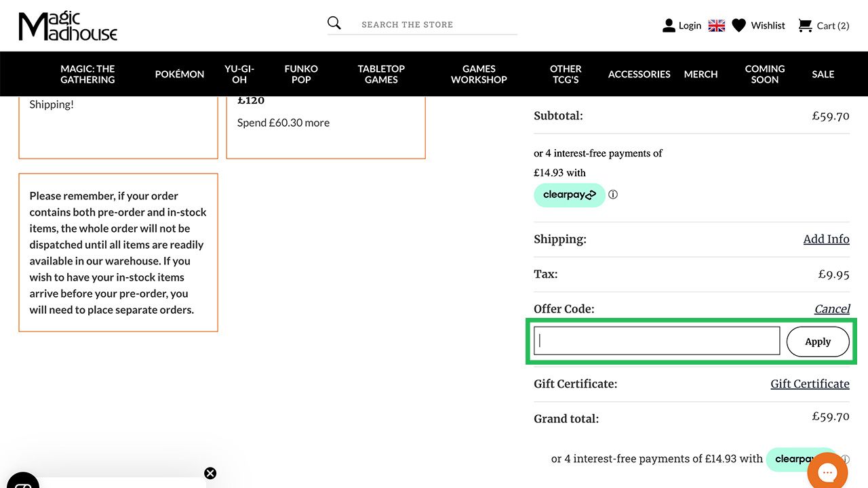This screenshot has width=868, height=488.
Task: Dismiss the bottom-left popup close button
Action: coord(210,473)
